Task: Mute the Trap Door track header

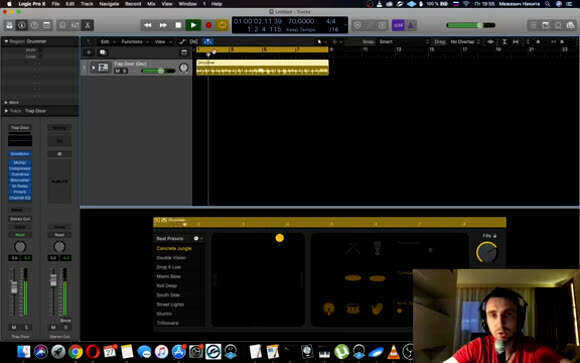Action: pos(117,71)
